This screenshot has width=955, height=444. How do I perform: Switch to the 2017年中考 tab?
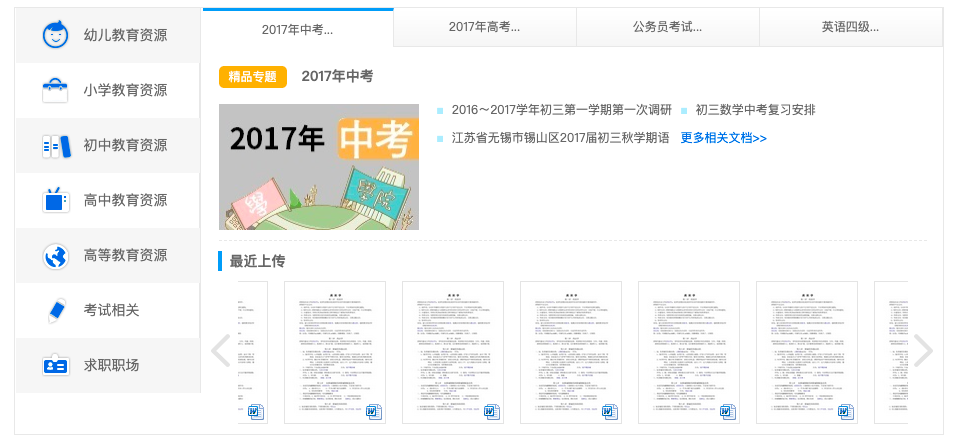[298, 29]
